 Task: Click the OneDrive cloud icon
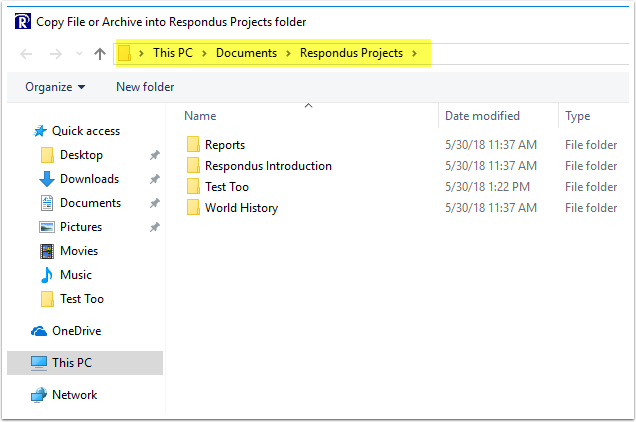[x=39, y=331]
